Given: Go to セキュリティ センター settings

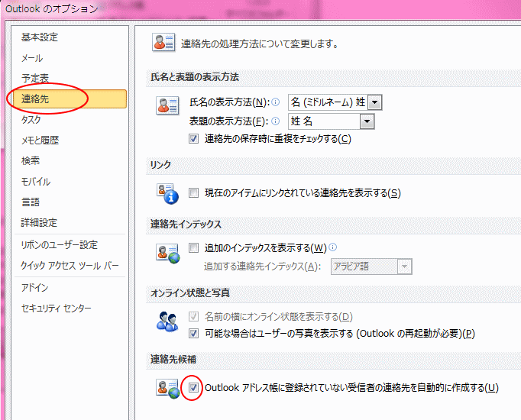Looking at the screenshot, I should 57,309.
